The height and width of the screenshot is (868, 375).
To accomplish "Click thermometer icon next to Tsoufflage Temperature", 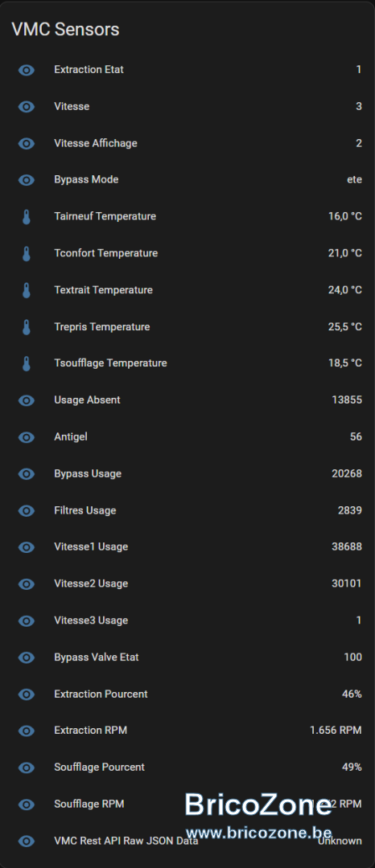I will (26, 364).
